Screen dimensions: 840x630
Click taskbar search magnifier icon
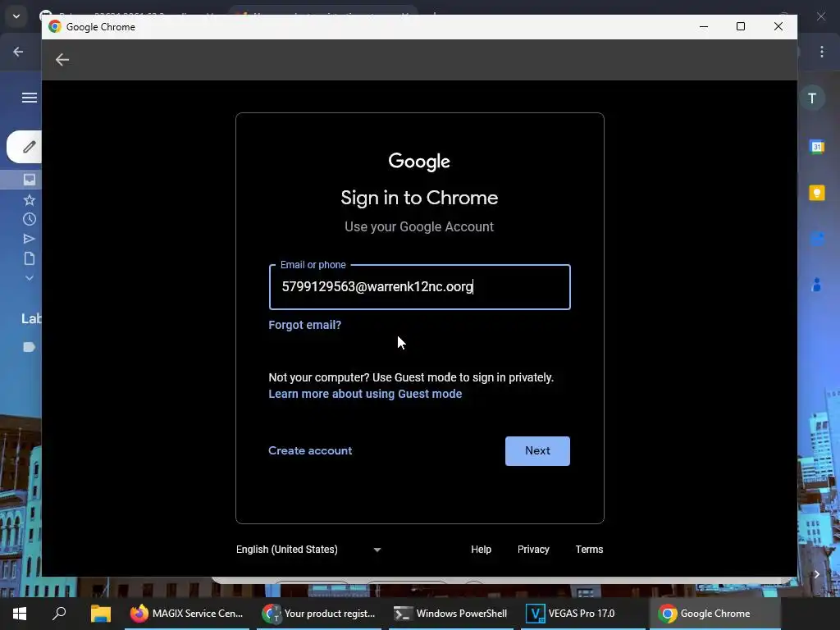click(59, 614)
